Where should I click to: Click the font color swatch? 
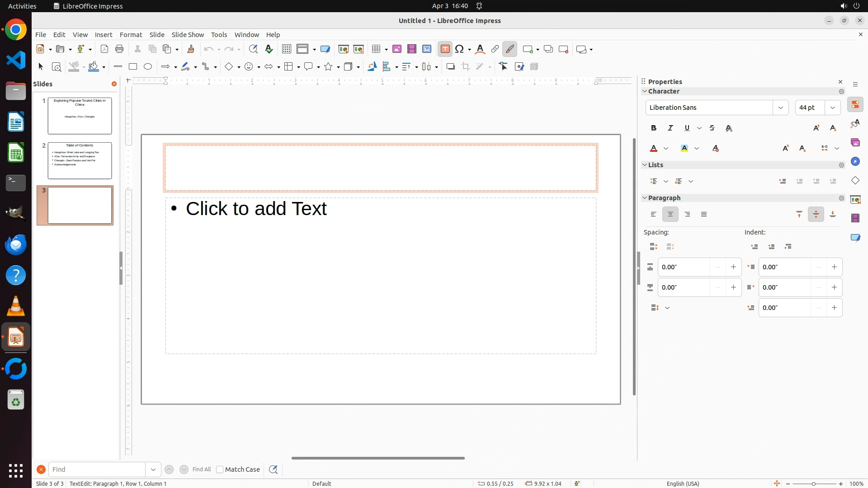pos(654,149)
